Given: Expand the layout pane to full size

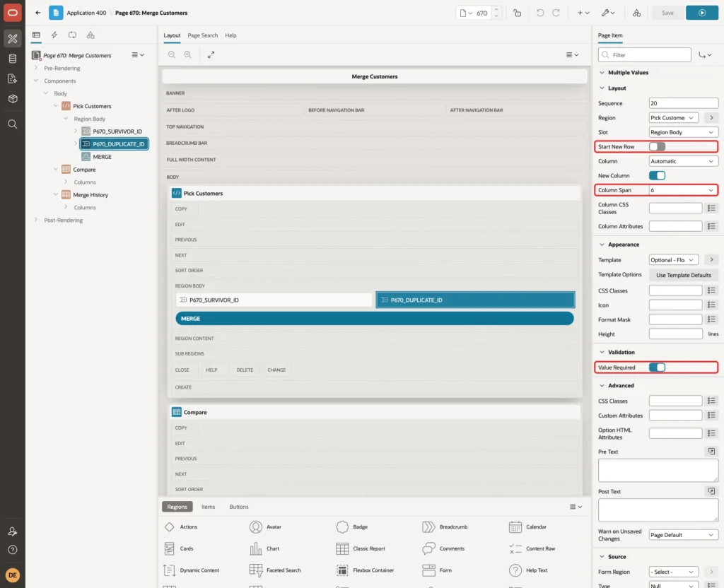Looking at the screenshot, I should [x=211, y=54].
